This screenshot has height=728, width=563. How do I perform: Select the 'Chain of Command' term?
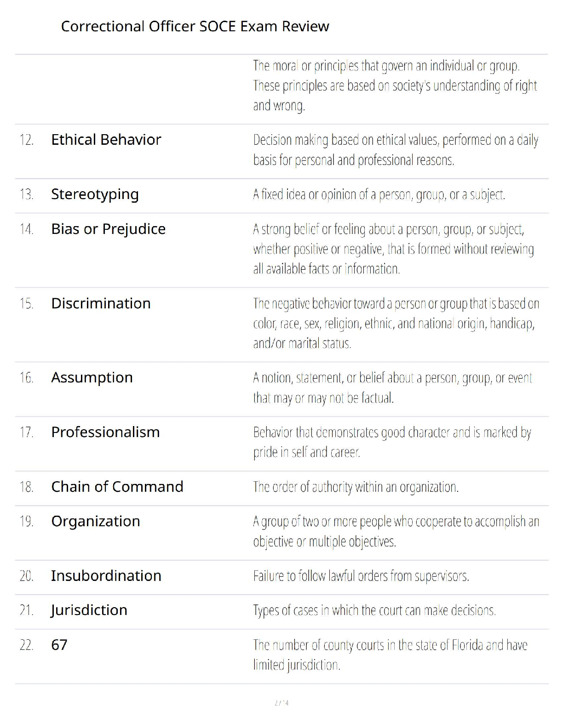click(117, 487)
